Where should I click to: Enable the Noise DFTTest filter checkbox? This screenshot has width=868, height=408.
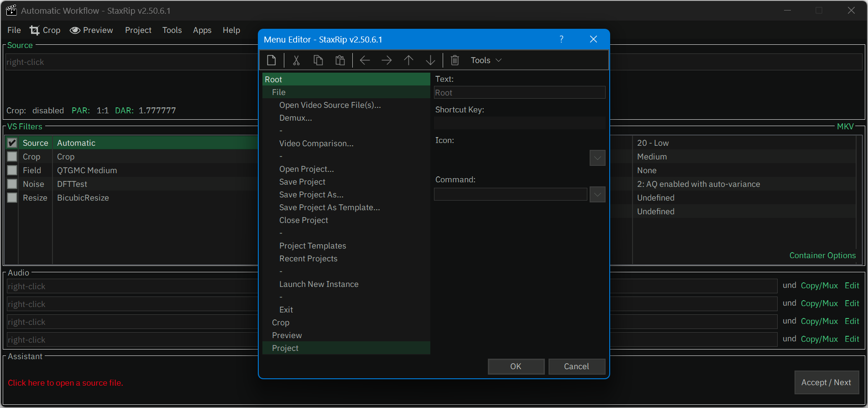point(12,184)
